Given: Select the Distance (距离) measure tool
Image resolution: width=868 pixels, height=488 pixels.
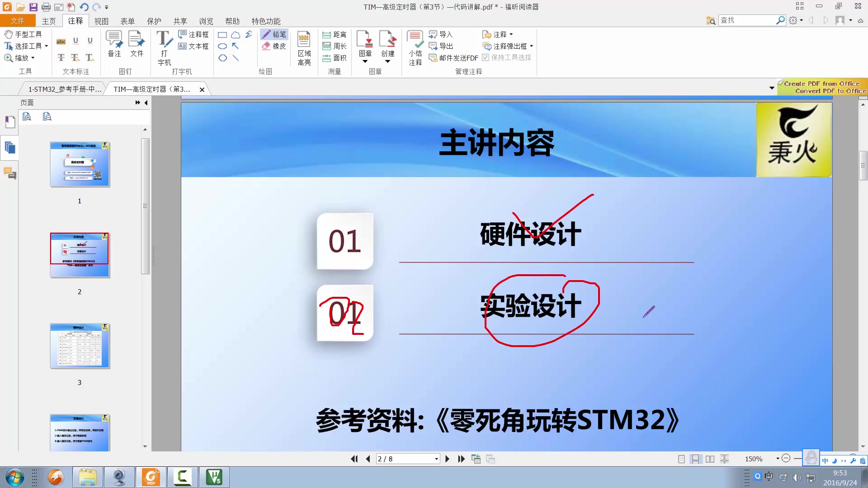Looking at the screenshot, I should [335, 35].
